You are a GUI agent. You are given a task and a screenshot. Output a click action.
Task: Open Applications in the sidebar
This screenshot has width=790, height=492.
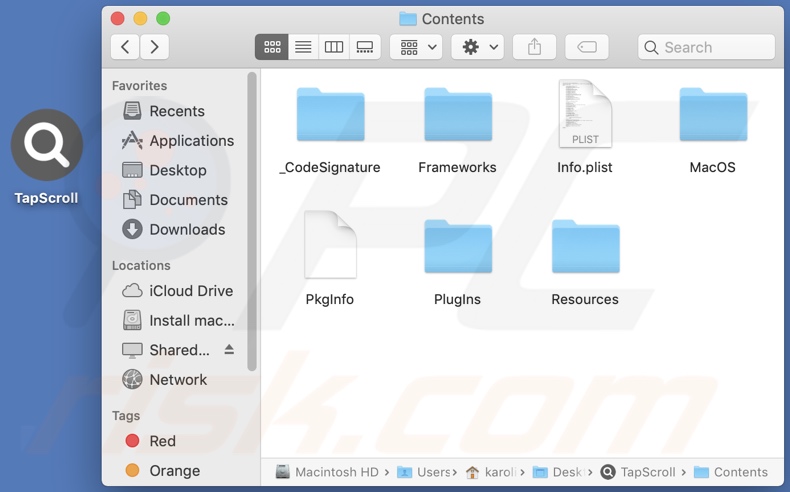(178, 140)
